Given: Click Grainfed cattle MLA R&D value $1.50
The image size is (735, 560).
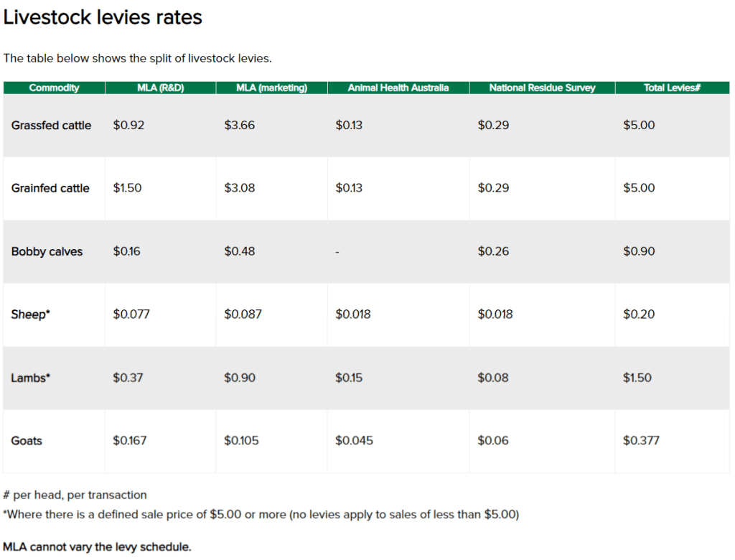Looking at the screenshot, I should [127, 188].
